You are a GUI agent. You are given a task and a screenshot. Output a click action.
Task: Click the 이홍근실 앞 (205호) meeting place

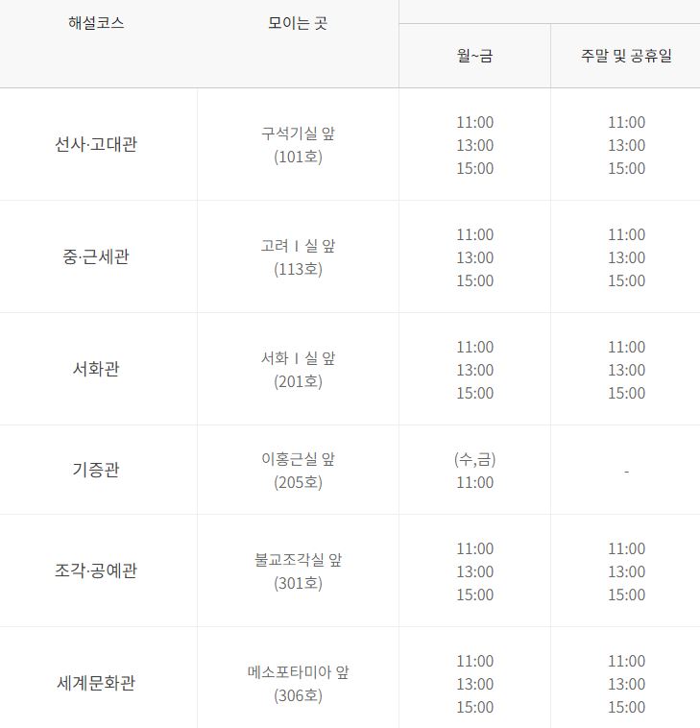298,471
